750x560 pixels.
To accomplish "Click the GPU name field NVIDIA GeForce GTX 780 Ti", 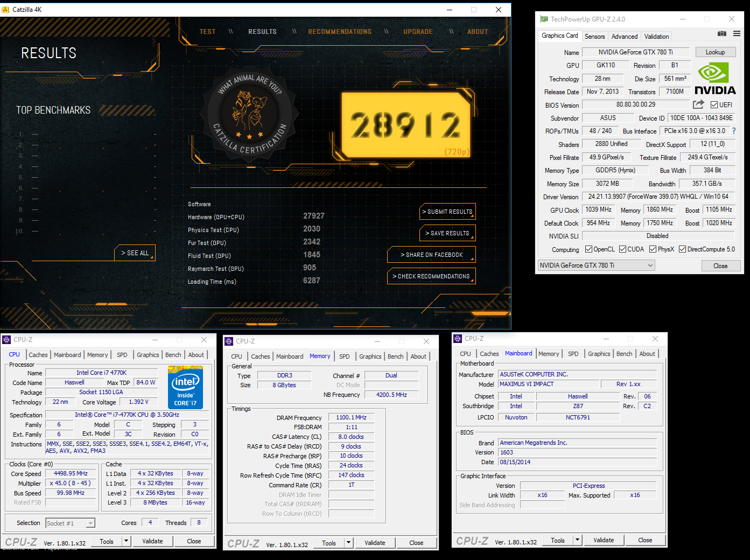I will point(636,52).
